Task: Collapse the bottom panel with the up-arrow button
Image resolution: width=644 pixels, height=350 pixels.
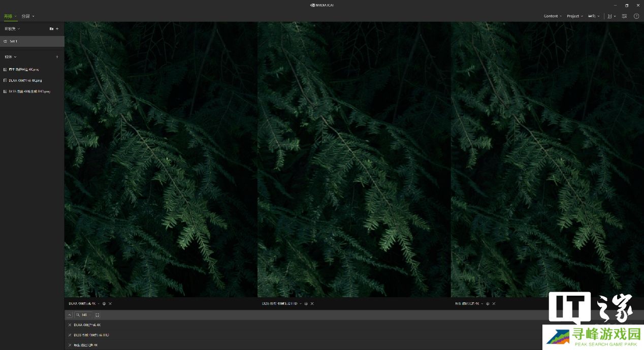Action: click(70, 315)
